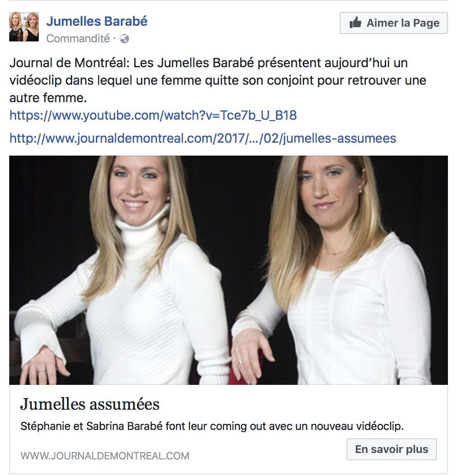Click the large photo of the twins
The width and height of the screenshot is (459, 476).
[229, 270]
